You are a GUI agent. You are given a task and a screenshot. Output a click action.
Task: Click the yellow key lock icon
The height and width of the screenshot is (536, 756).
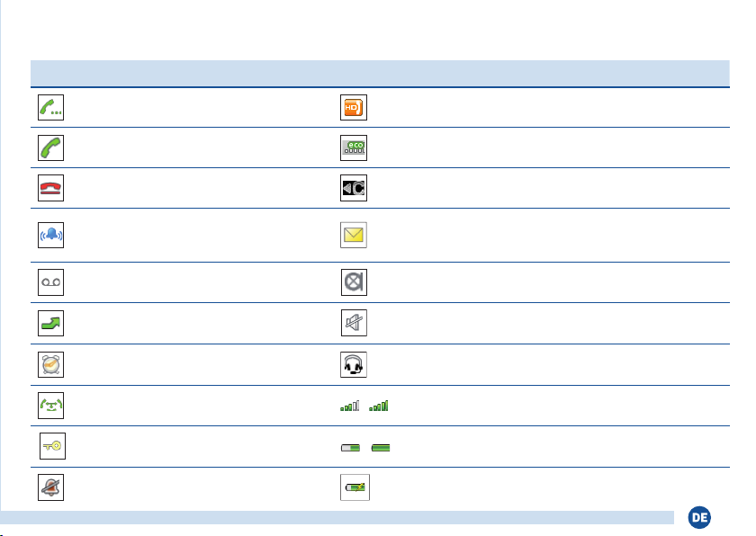click(x=52, y=446)
